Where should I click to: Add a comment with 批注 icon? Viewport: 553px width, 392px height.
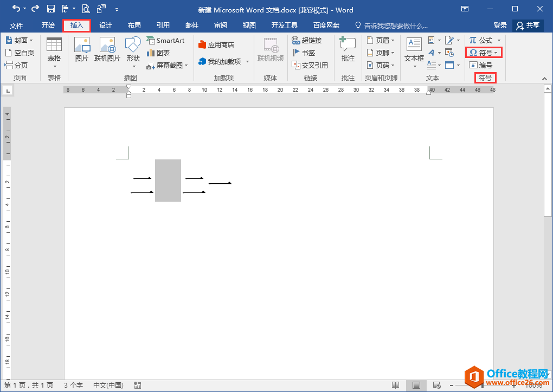point(348,49)
